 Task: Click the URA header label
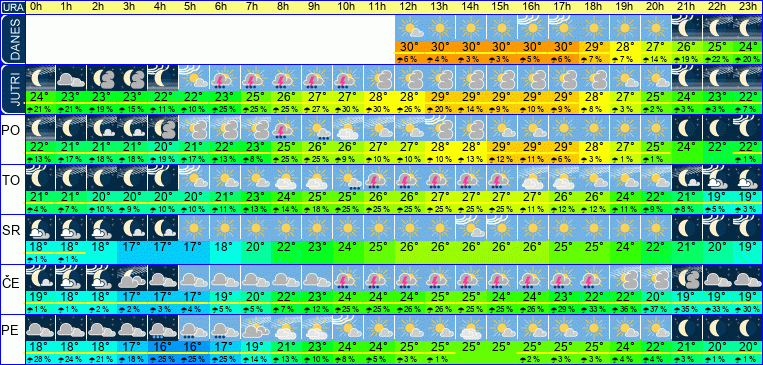coord(12,8)
